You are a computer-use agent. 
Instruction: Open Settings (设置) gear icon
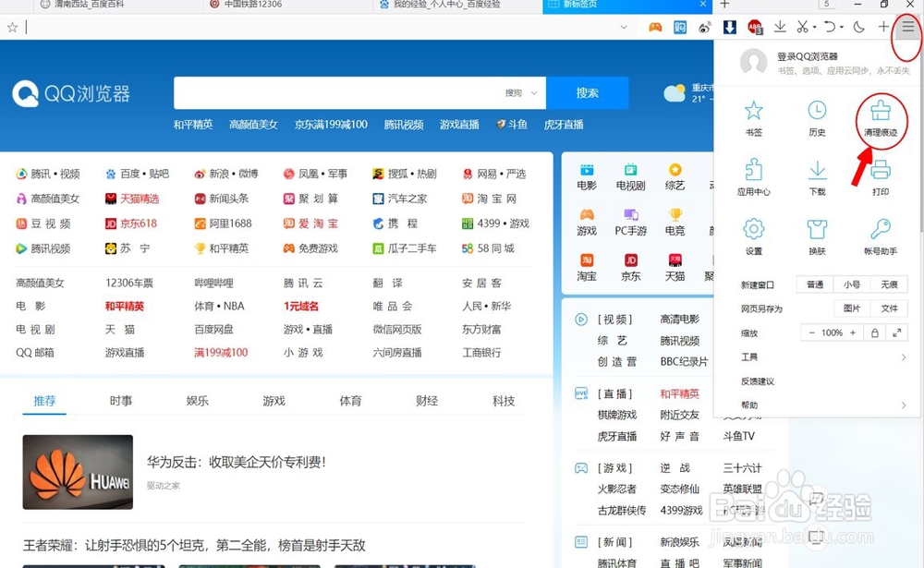[x=754, y=236]
